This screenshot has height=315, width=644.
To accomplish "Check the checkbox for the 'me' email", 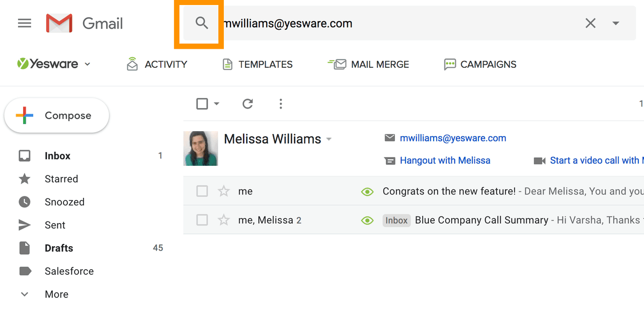I will [202, 191].
